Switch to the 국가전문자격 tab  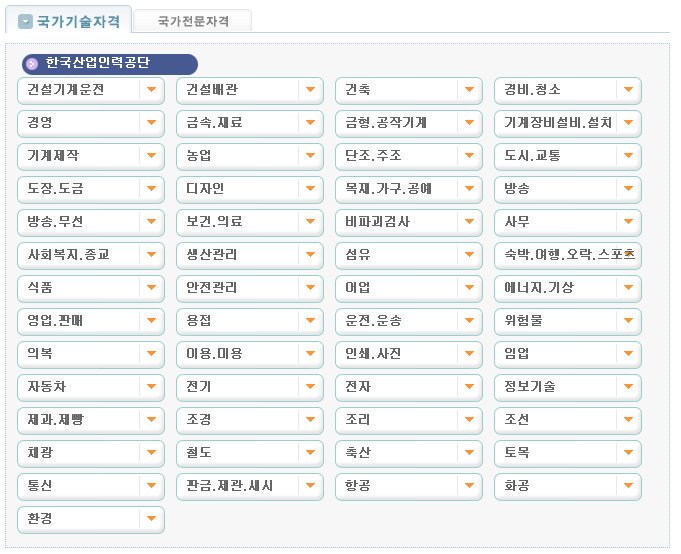tap(193, 21)
